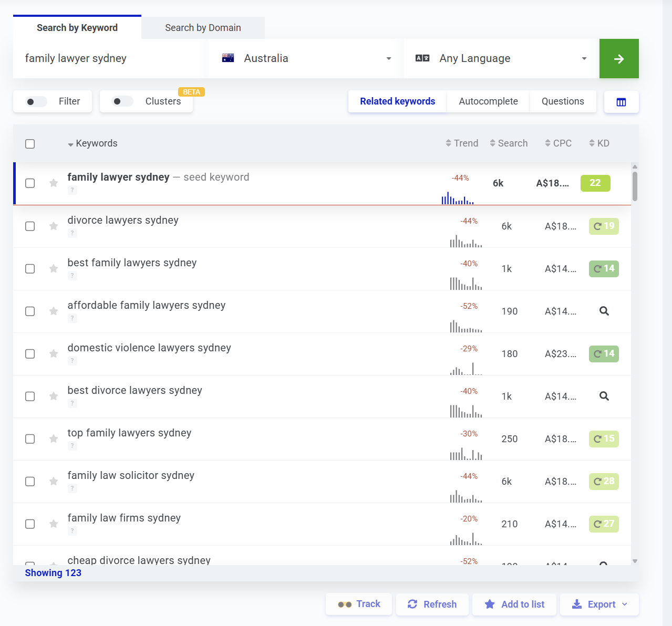This screenshot has width=672, height=626.
Task: Open the Questions tab
Action: (x=562, y=101)
